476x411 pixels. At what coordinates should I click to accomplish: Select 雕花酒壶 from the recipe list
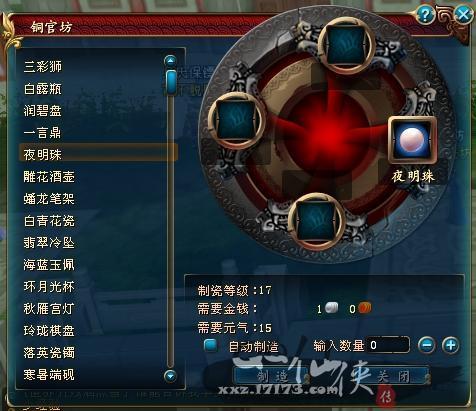tap(49, 177)
